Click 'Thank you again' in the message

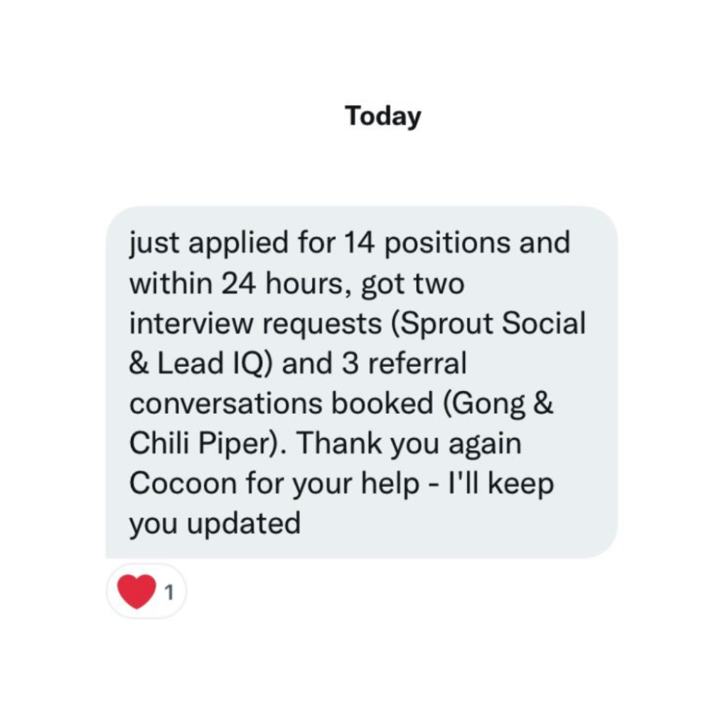tap(409, 444)
